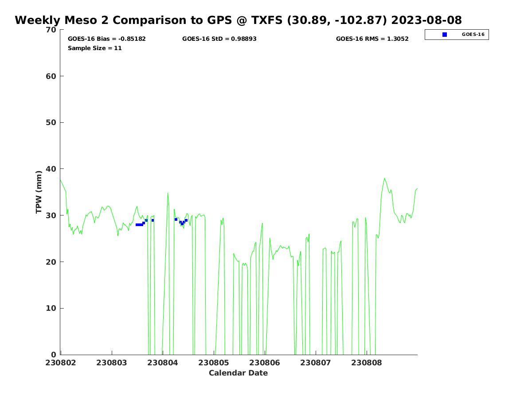The image size is (532, 399).
Task: Click the 230802 date tick label
Action: tap(61, 363)
